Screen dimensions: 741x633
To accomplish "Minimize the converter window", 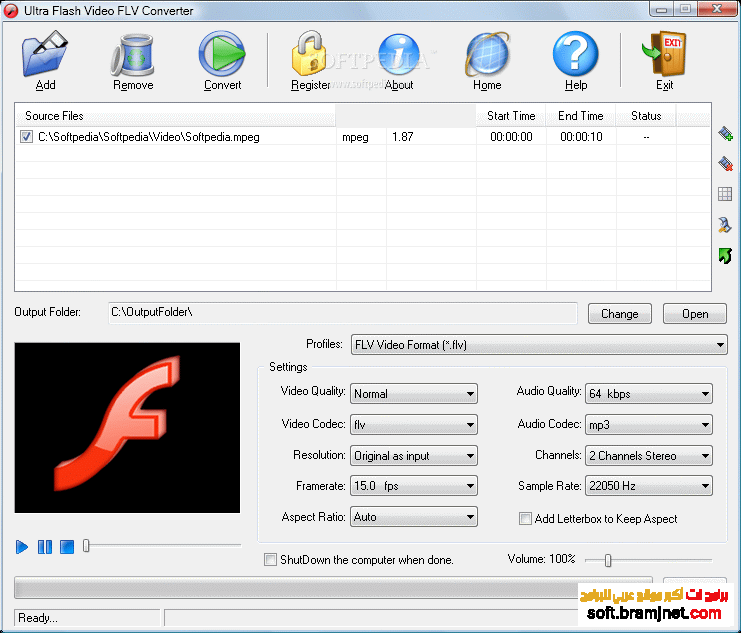I will 662,9.
